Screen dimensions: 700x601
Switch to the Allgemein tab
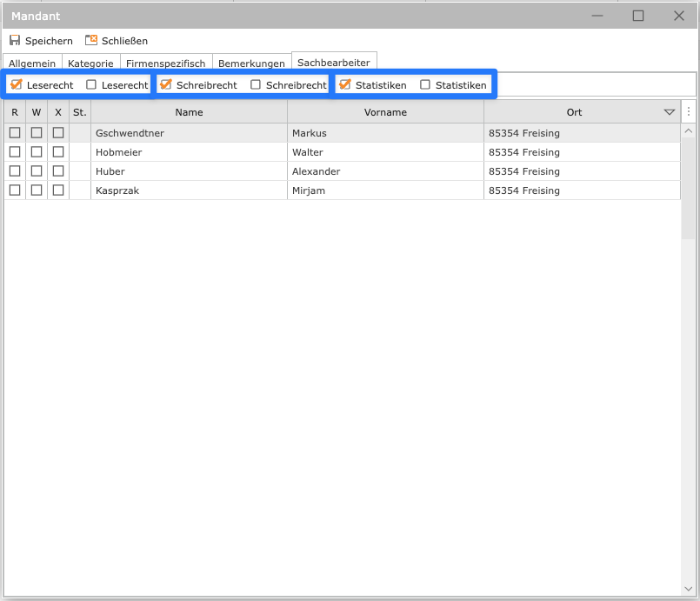pyautogui.click(x=33, y=63)
